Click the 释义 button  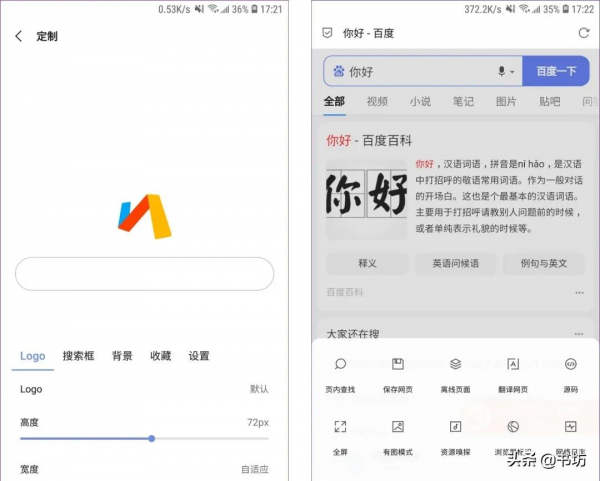(x=367, y=263)
